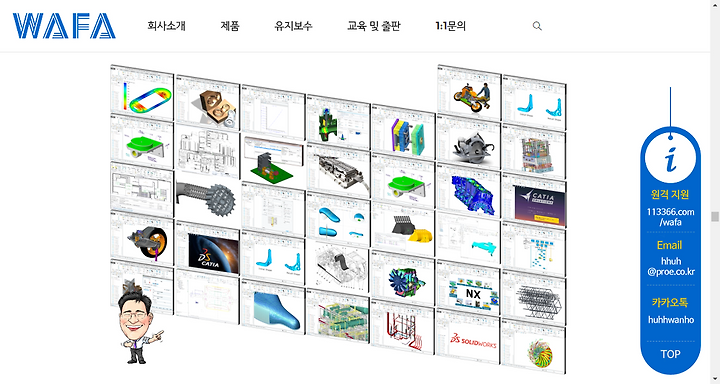Open the gray truss frame thumbnail
Screen dimensions: 720x384
534,299
